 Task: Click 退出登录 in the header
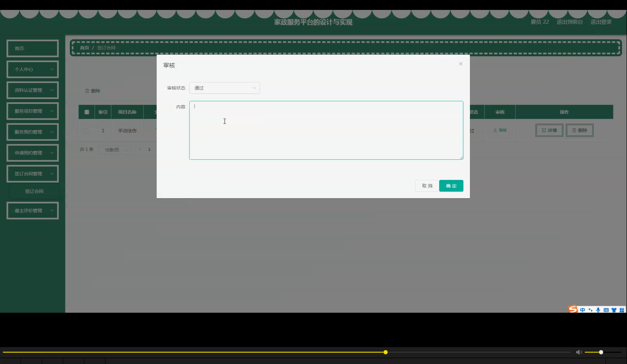click(601, 22)
